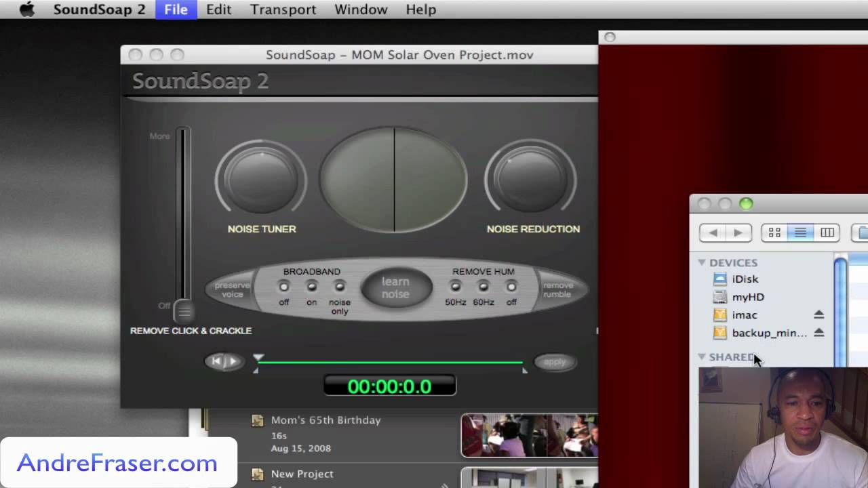This screenshot has height=488, width=868.
Task: Click the SoundSoap window title bar text
Action: click(x=399, y=55)
